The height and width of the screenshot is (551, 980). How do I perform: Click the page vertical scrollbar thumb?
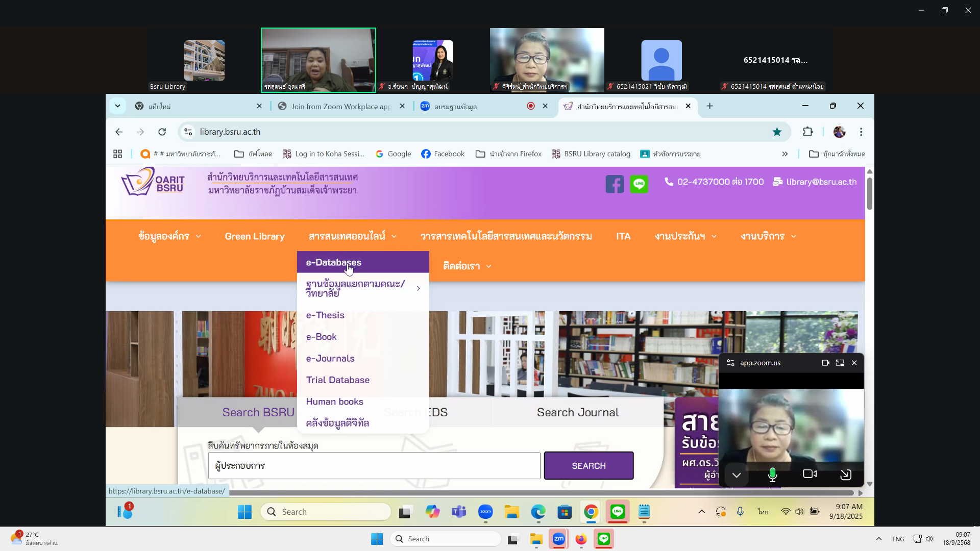point(870,193)
